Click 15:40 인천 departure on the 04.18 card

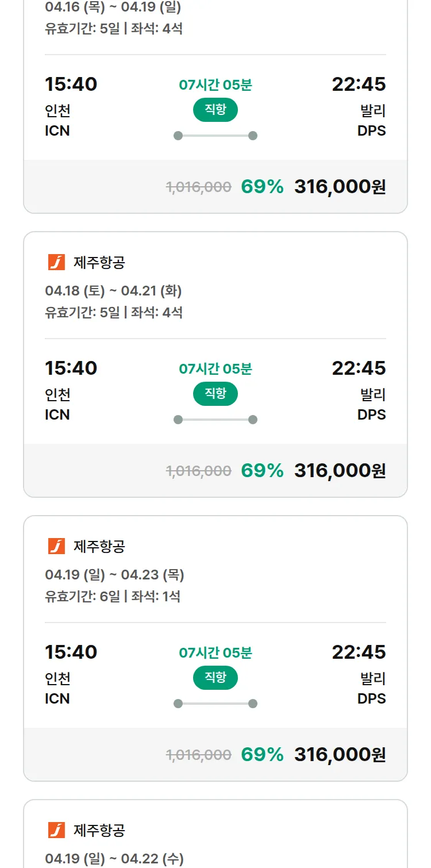[71, 368]
